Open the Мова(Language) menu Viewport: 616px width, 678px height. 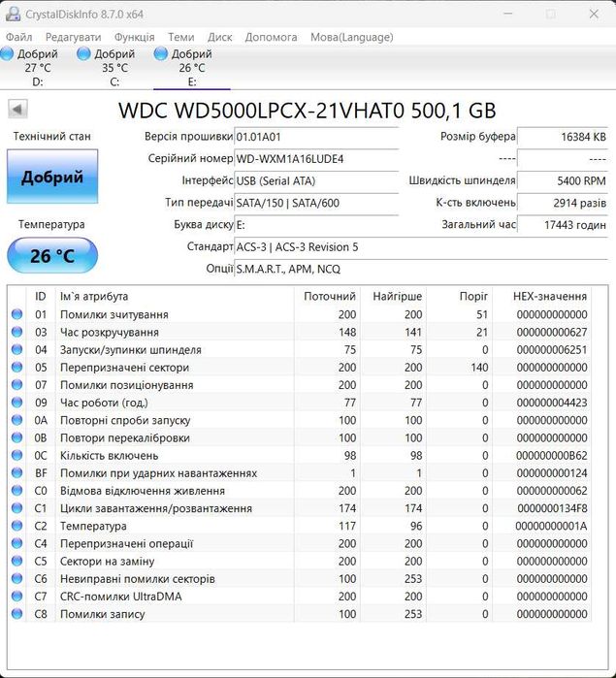click(x=352, y=37)
